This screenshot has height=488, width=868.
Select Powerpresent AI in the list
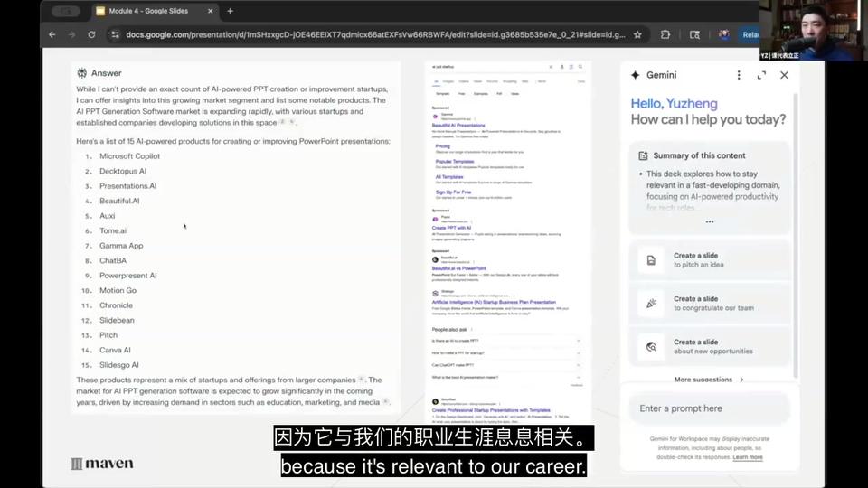tap(127, 276)
